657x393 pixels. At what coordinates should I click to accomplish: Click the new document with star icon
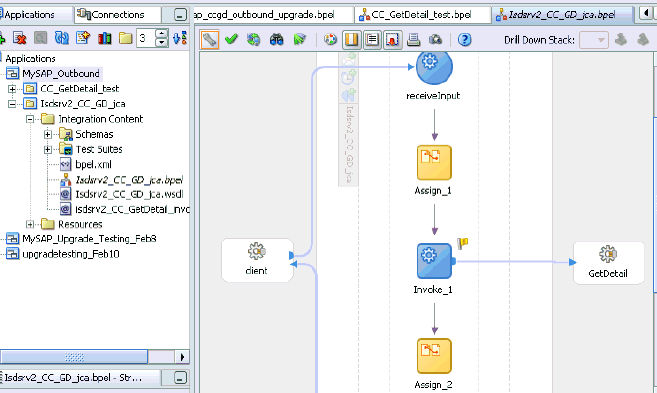pyautogui.click(x=83, y=39)
